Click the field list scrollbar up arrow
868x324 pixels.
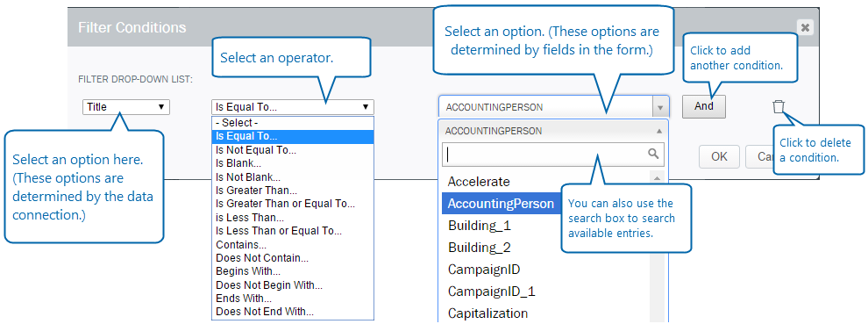click(x=657, y=178)
